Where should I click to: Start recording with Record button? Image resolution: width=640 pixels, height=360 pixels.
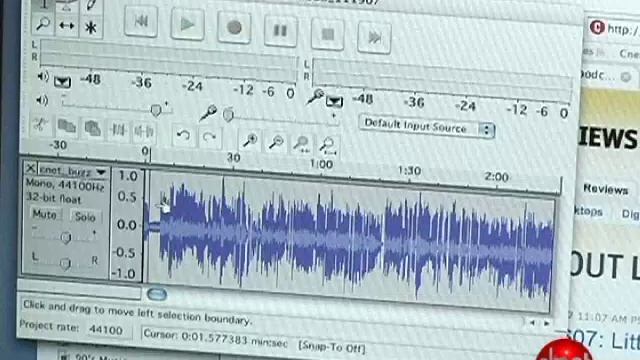pyautogui.click(x=234, y=28)
